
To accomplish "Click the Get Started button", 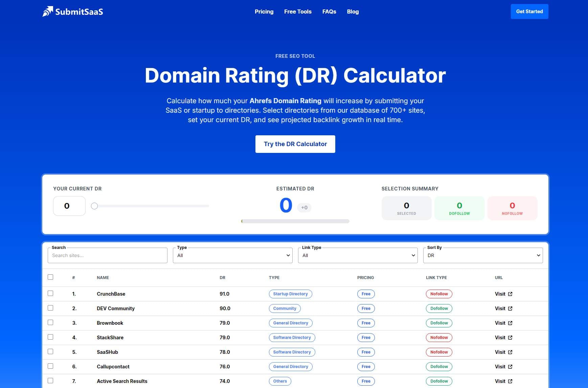I will (x=529, y=11).
